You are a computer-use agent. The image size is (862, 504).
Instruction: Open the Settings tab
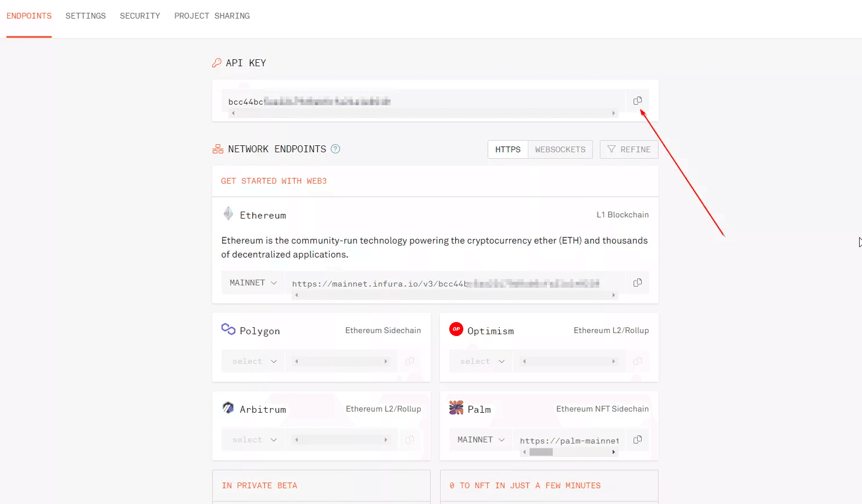click(x=85, y=16)
